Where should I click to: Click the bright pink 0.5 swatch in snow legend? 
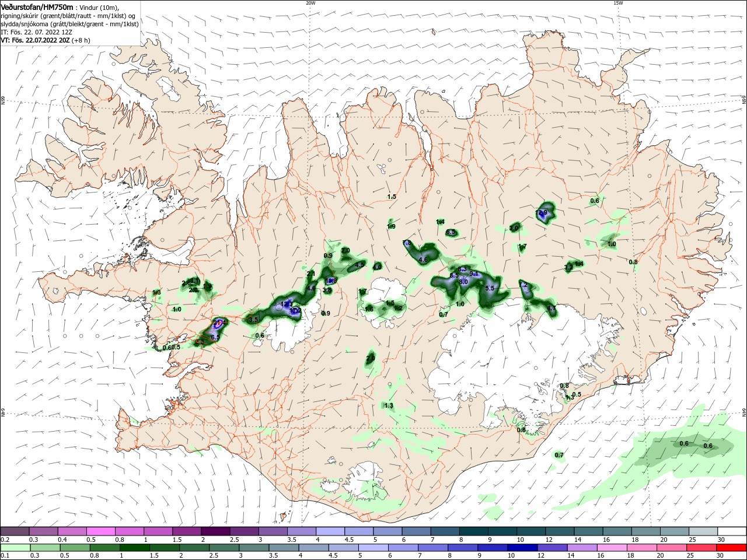point(100,531)
